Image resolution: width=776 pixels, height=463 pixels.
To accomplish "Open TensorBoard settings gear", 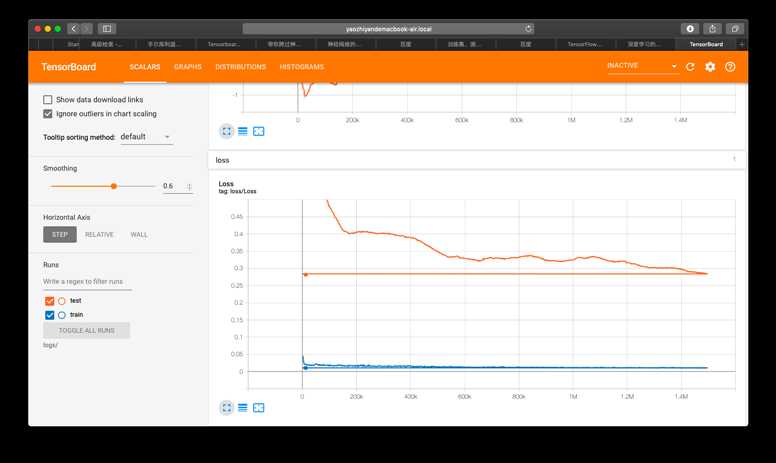I will pyautogui.click(x=710, y=67).
